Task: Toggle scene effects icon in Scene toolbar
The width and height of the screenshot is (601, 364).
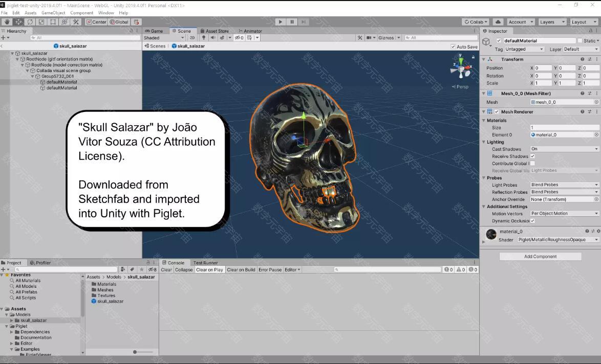Action: (x=222, y=37)
